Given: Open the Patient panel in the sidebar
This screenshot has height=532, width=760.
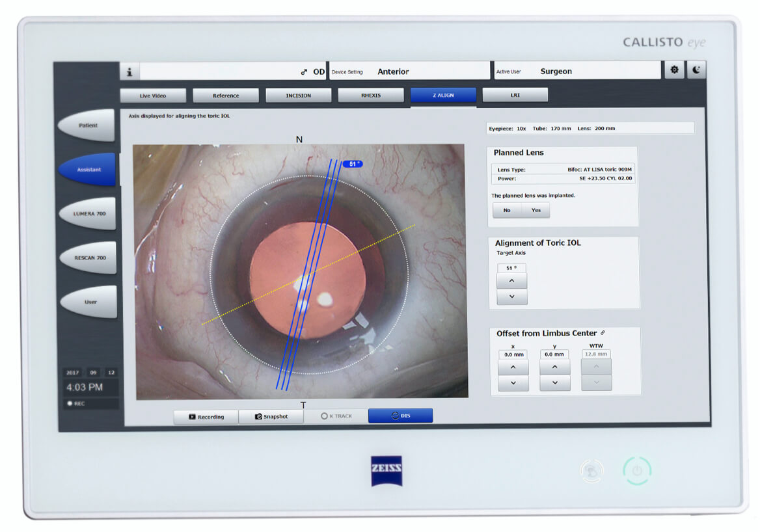Looking at the screenshot, I should pos(90,125).
